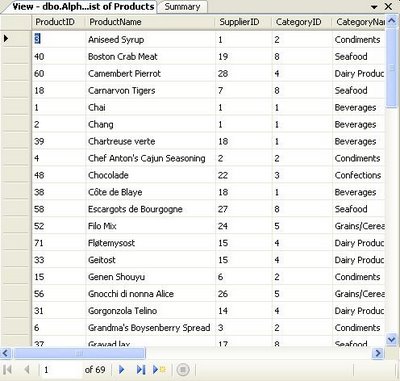Viewport: 400px width, 381px height.
Task: Click Seafood in Carnarvon Tigers row
Action: click(x=359, y=90)
